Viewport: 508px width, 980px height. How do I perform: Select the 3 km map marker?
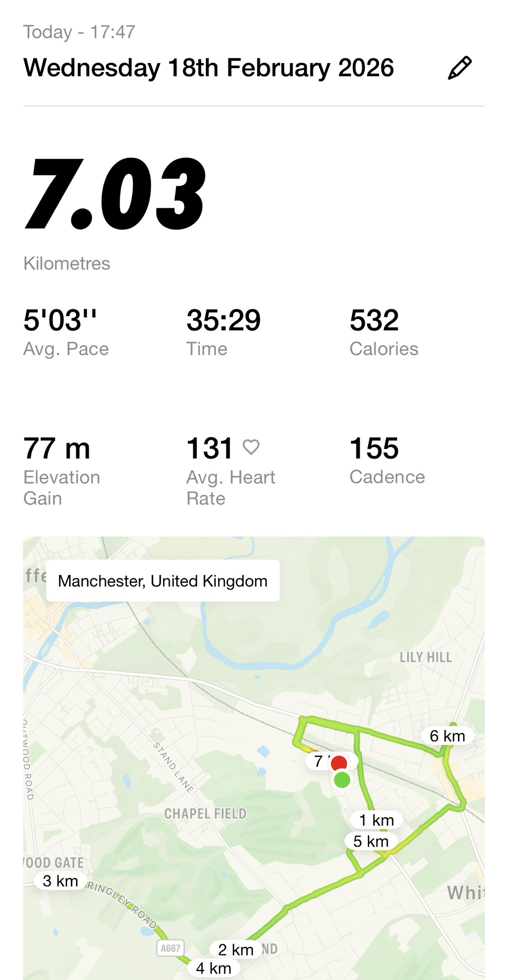60,881
